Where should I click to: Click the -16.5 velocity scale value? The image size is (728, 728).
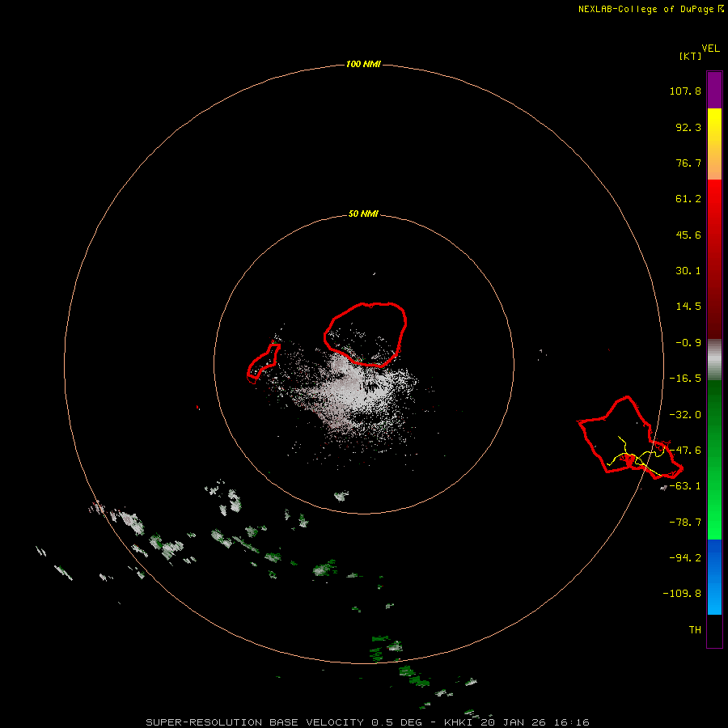point(685,379)
